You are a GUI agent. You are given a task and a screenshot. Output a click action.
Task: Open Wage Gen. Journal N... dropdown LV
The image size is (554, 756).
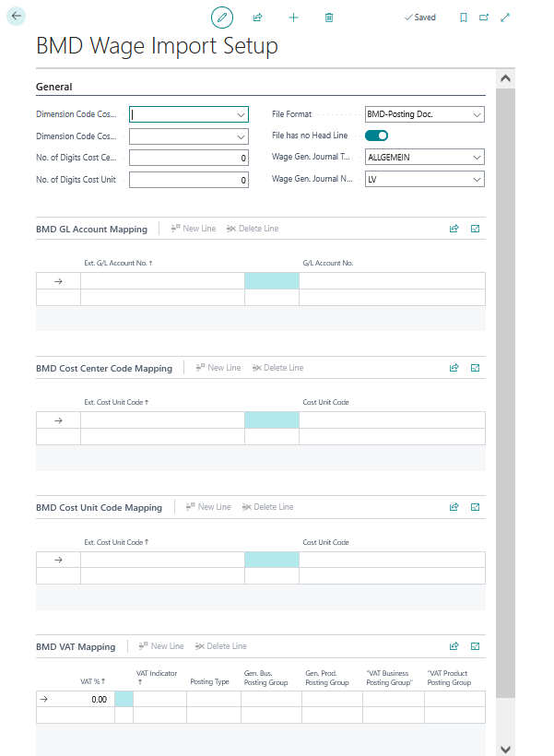click(477, 180)
